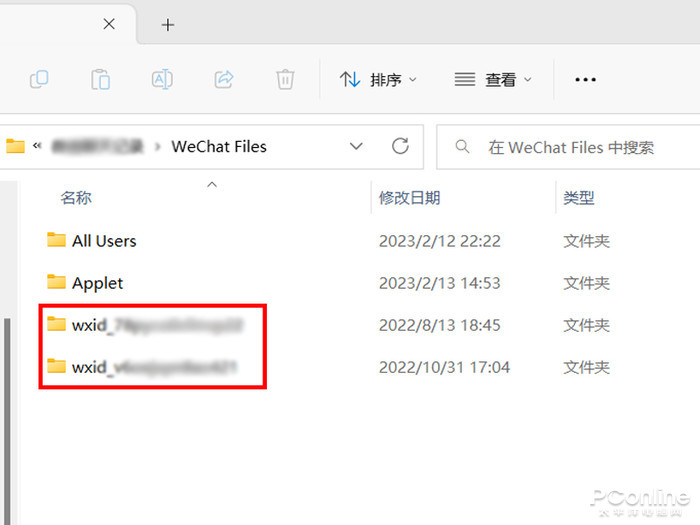Screen dimensions: 700x525
Task: Click 文件夹 type in All Users row
Action: tap(586, 242)
